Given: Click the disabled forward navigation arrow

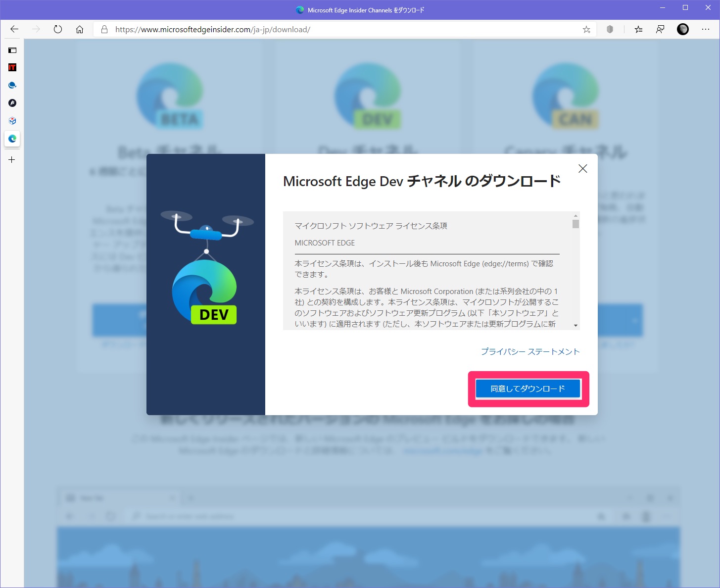Looking at the screenshot, I should [36, 29].
